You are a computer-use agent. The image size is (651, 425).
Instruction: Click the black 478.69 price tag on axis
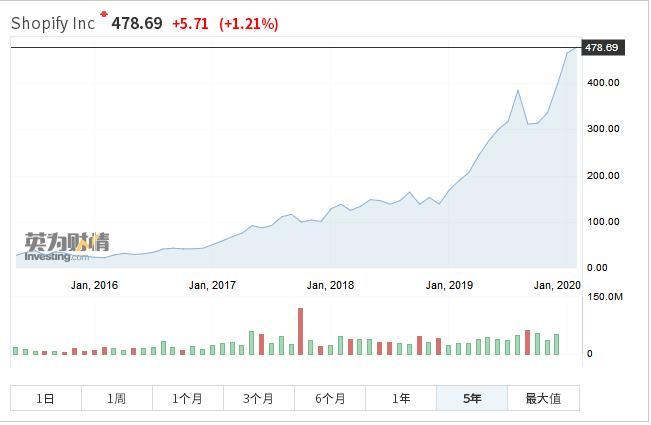(x=601, y=48)
